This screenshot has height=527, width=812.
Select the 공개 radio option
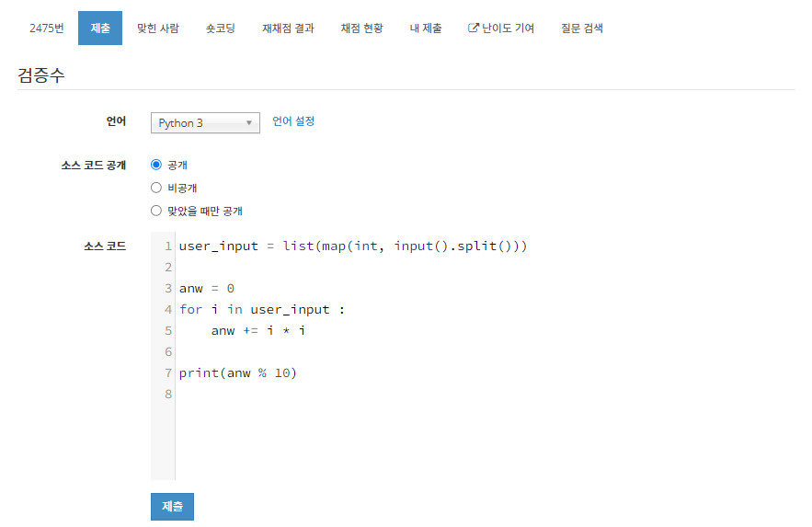pos(156,165)
